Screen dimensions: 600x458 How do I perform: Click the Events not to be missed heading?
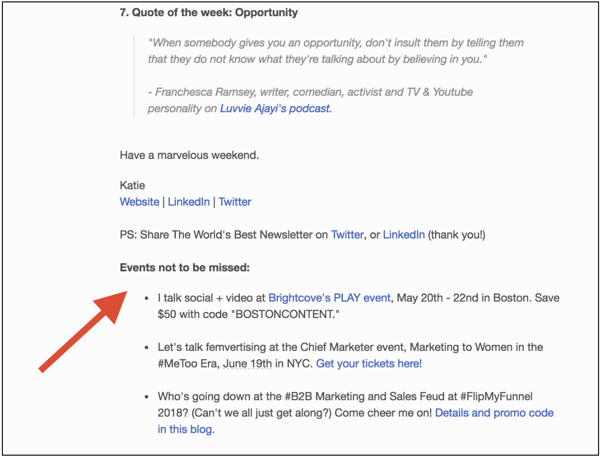tap(184, 267)
